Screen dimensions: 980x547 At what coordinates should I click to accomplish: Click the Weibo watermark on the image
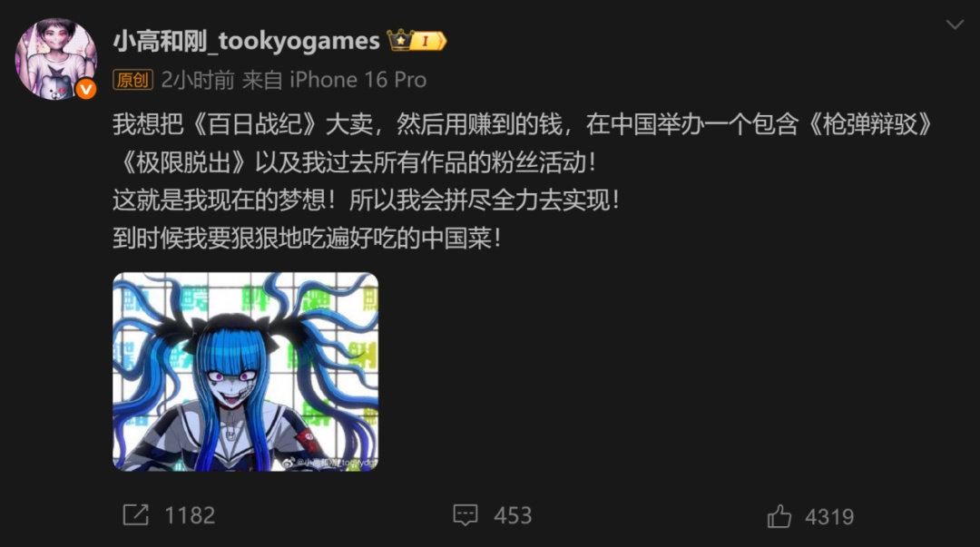329,463
